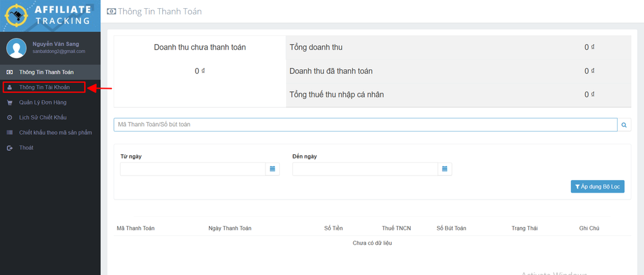The width and height of the screenshot is (644, 275).
Task: Click the Thoát logout link
Action: (x=26, y=148)
